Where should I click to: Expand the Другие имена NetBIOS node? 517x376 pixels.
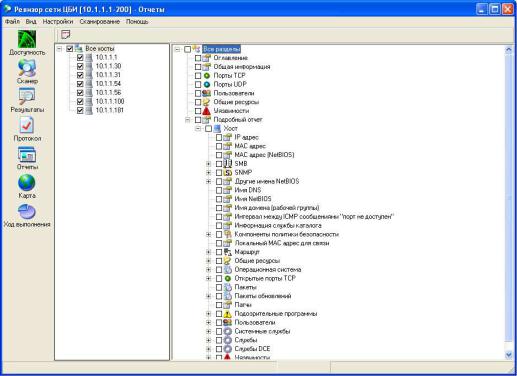pos(209,181)
